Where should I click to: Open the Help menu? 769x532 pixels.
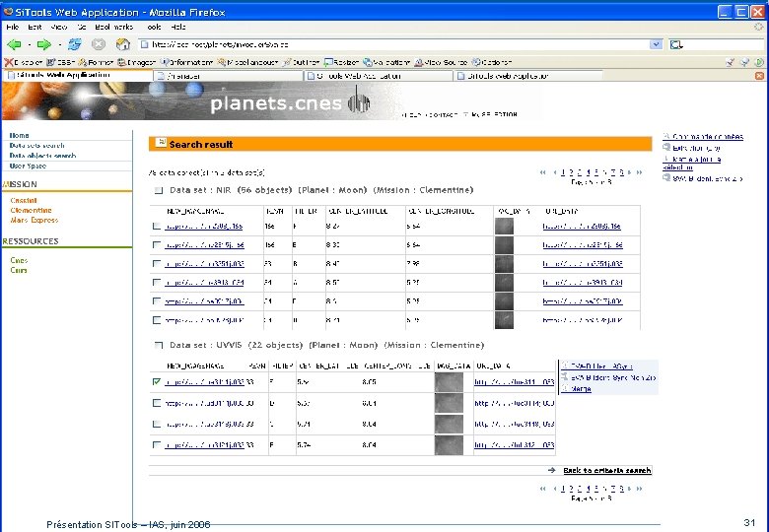tap(178, 27)
